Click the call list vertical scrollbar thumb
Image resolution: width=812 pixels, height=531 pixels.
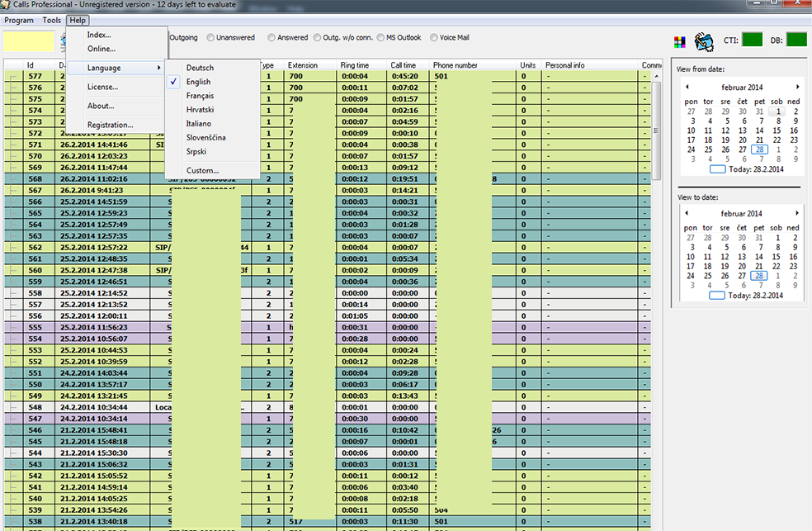[x=656, y=130]
